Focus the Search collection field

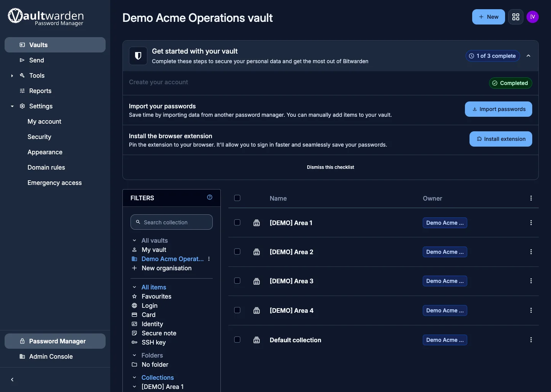tap(171, 222)
